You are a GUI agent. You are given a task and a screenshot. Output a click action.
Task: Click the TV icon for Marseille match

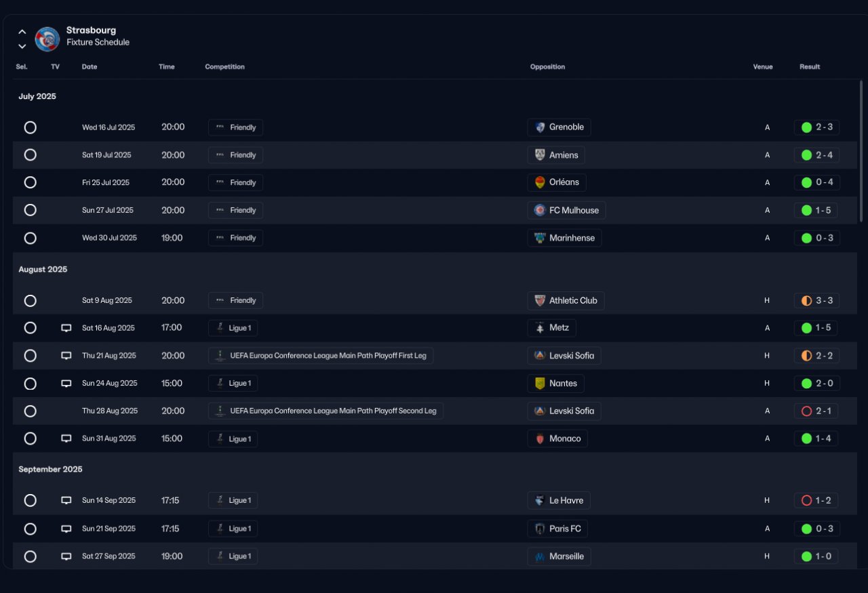point(66,556)
